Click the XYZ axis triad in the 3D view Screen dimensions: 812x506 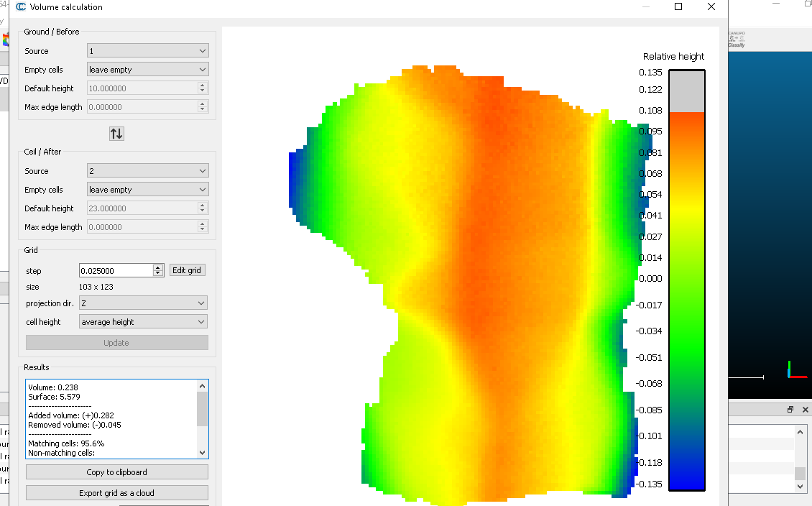tap(791, 369)
